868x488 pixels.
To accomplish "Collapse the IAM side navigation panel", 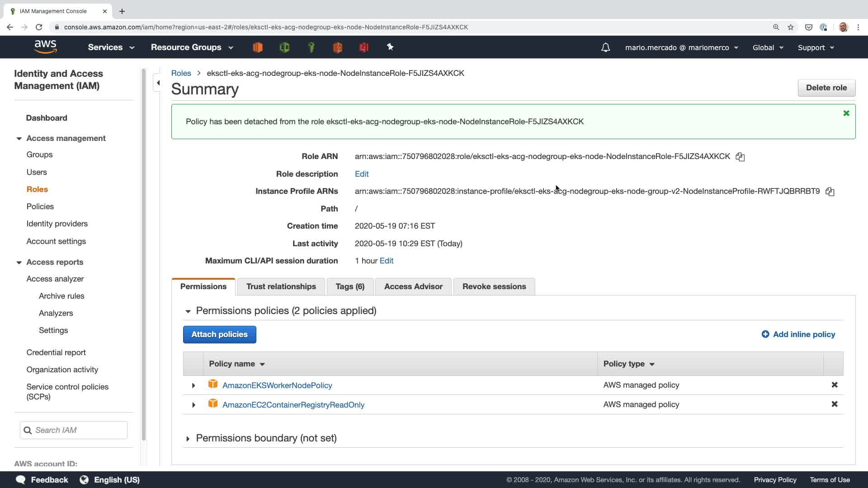I will pyautogui.click(x=158, y=83).
